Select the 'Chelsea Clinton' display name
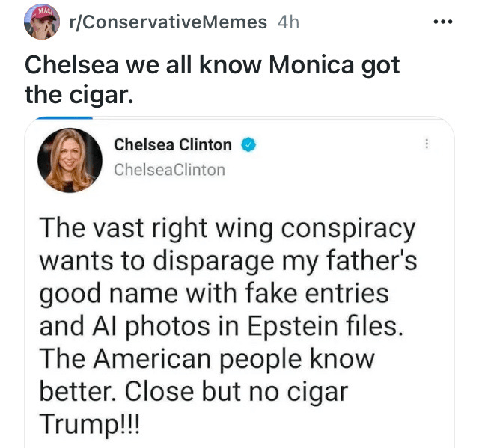The height and width of the screenshot is (448, 479). click(x=173, y=144)
